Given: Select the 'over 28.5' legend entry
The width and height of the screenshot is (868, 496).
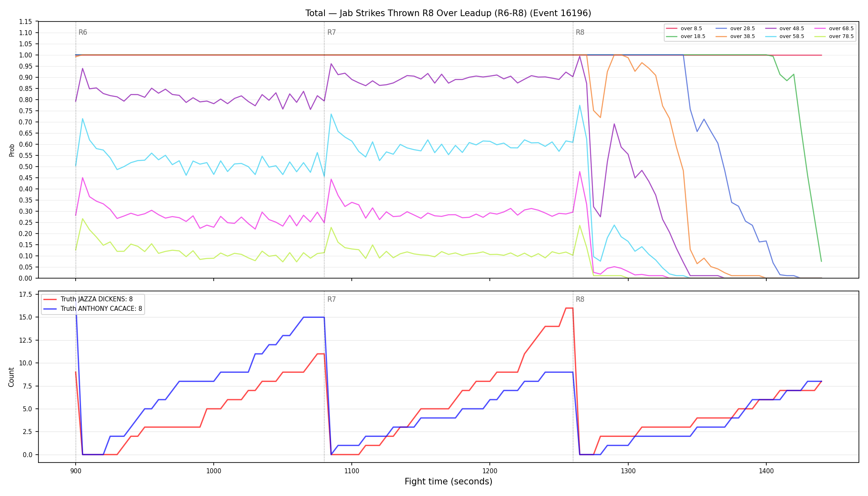Looking at the screenshot, I should (x=735, y=29).
